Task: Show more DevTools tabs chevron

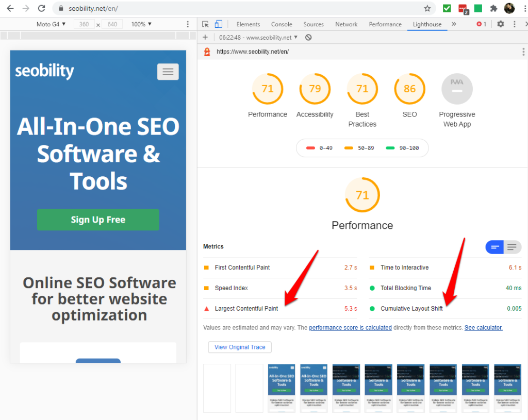Action: pyautogui.click(x=454, y=24)
